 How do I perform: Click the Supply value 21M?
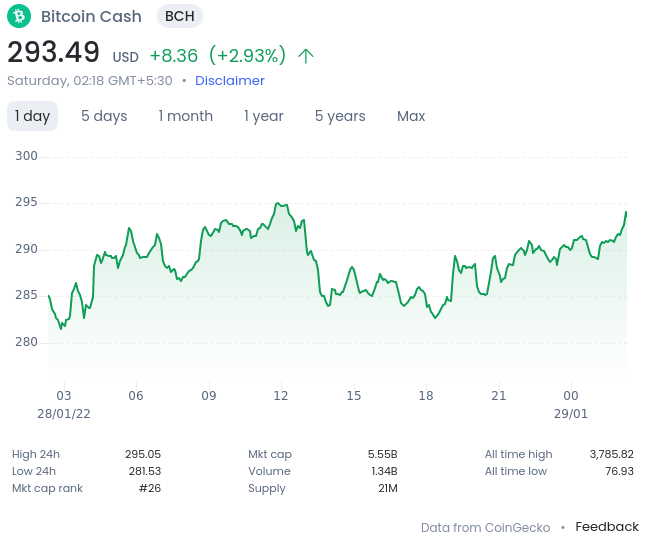[x=388, y=488]
